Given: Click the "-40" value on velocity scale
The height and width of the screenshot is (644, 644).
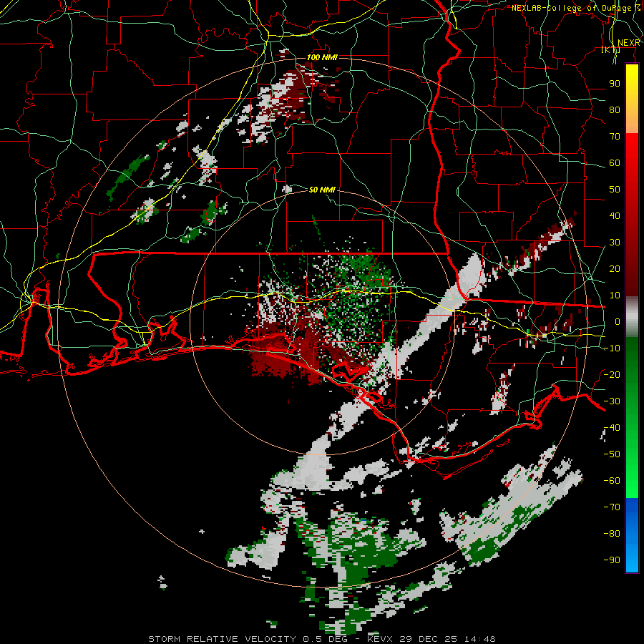Looking at the screenshot, I should tap(612, 428).
